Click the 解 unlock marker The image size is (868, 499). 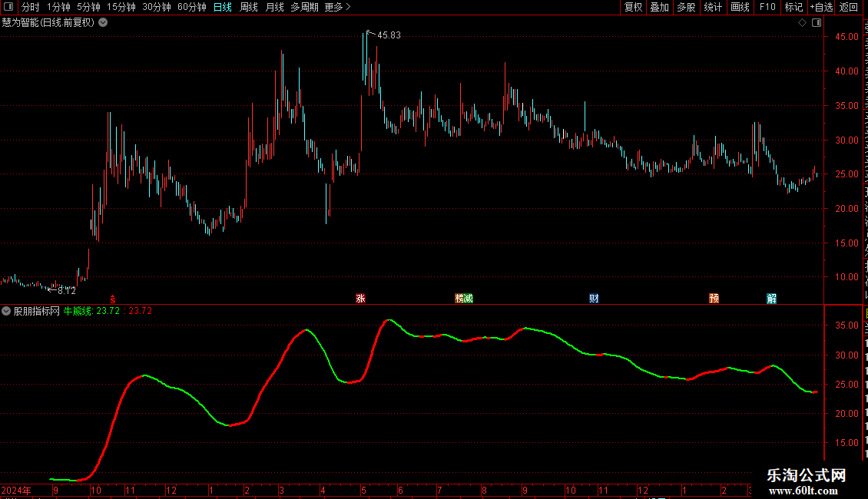[772, 299]
